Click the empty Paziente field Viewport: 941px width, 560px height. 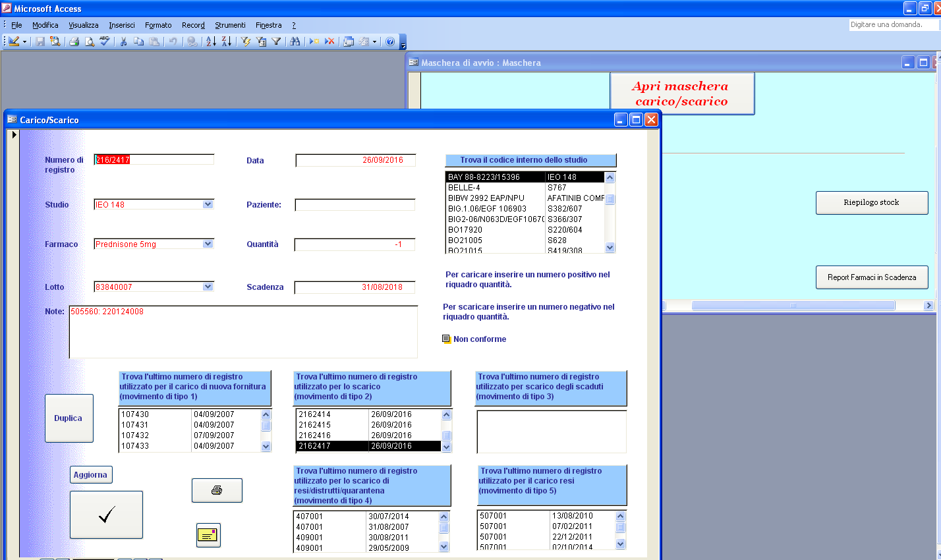pos(355,205)
